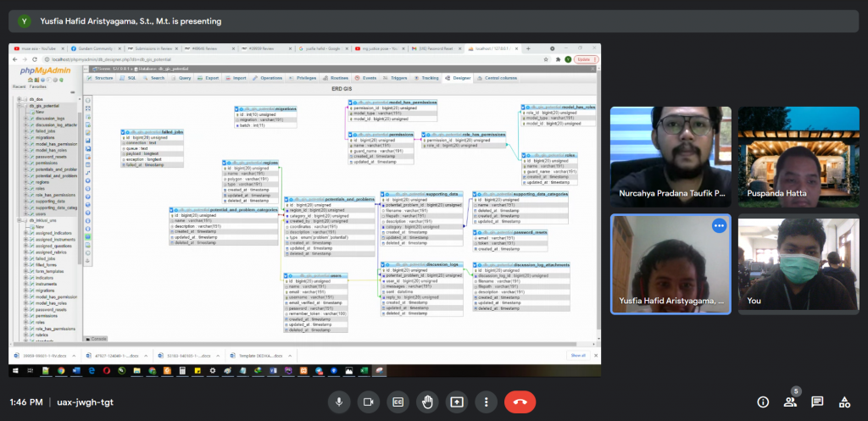Open the Triggers tab
The image size is (868, 421).
[395, 78]
